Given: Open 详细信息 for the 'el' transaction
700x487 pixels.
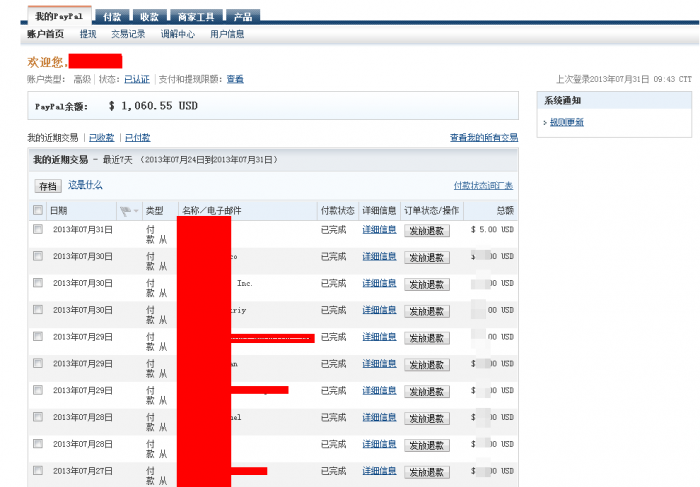Looking at the screenshot, I should point(379,417).
